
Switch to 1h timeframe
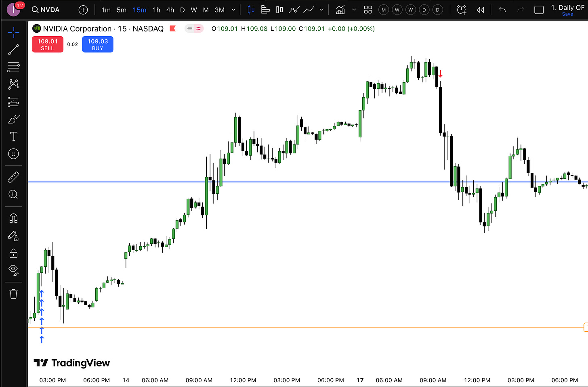[157, 10]
